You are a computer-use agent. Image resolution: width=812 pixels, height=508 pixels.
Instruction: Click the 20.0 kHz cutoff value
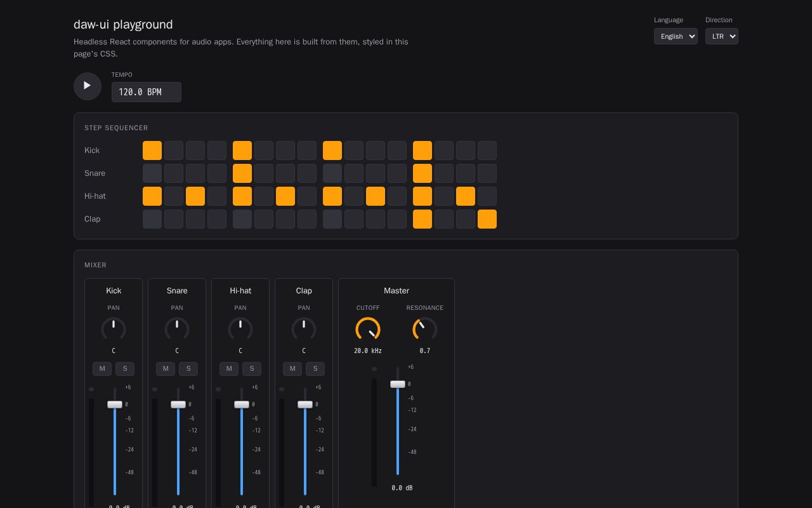368,351
